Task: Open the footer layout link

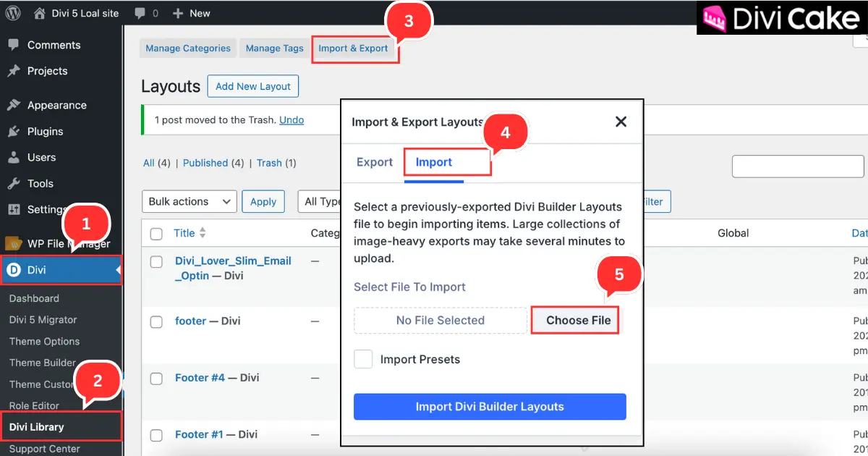Action: click(x=191, y=321)
